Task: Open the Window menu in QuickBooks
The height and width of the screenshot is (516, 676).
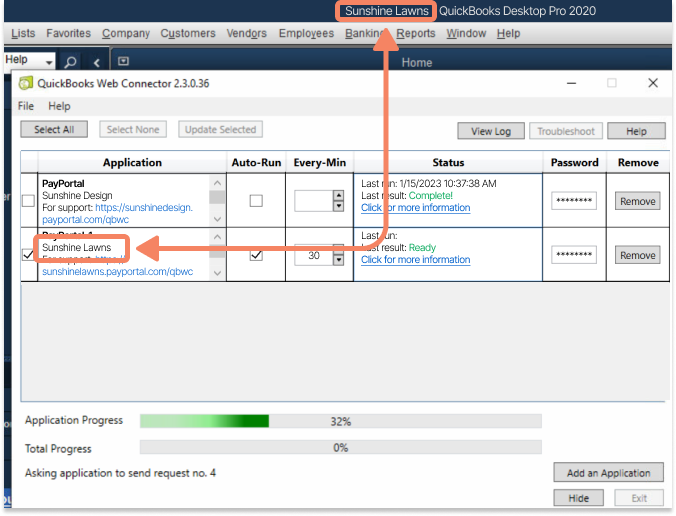Action: (466, 33)
